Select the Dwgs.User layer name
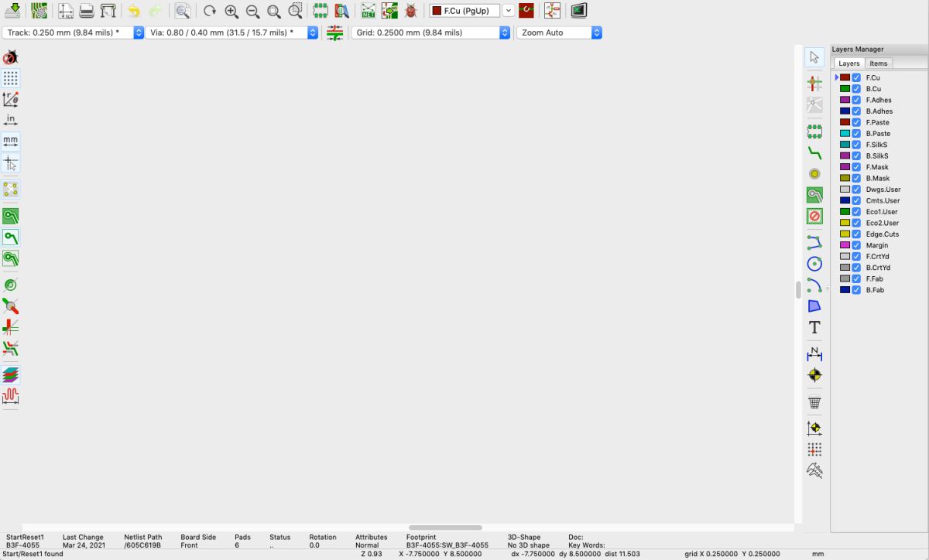This screenshot has height=560, width=929. pyautogui.click(x=883, y=190)
